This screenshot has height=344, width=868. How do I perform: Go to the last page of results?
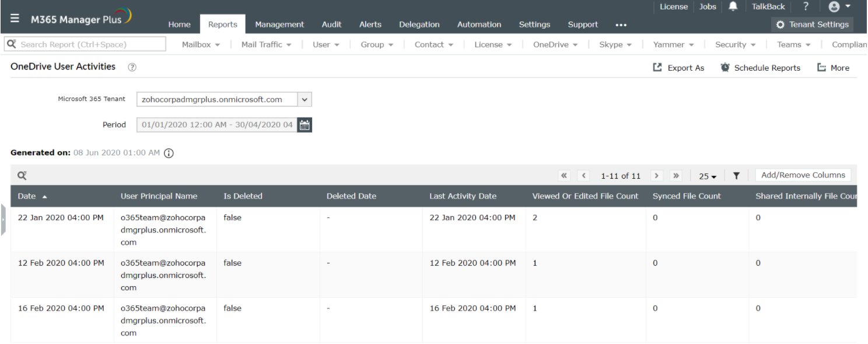(676, 176)
